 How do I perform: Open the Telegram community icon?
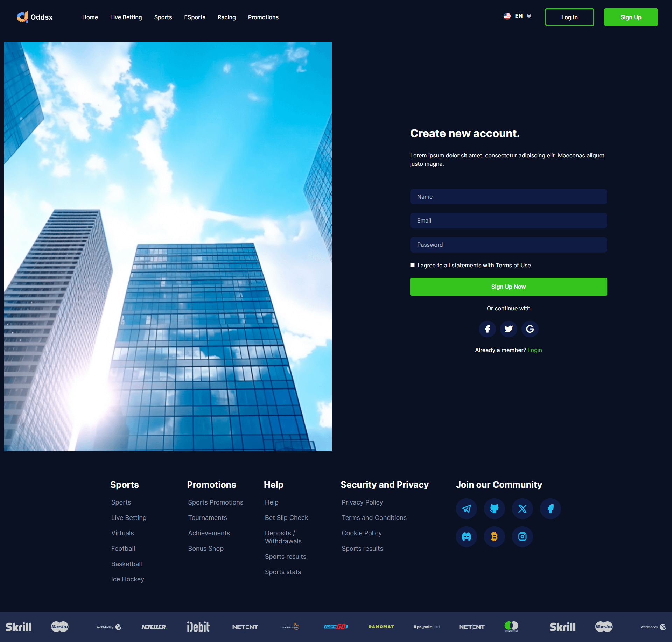click(466, 508)
